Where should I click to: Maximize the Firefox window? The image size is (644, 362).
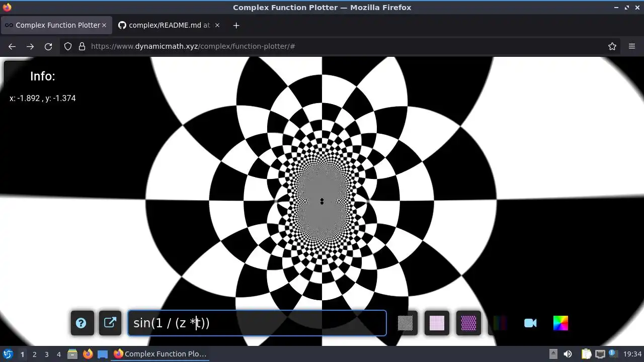[x=627, y=8]
